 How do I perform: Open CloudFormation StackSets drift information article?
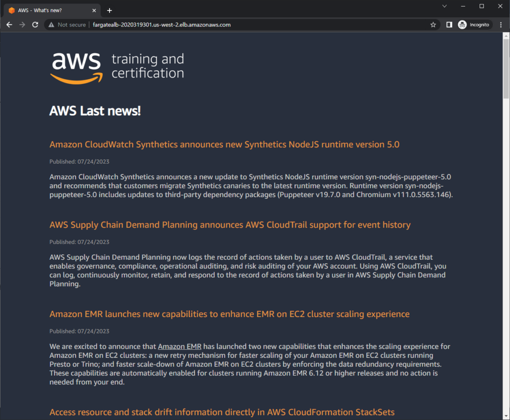click(x=222, y=412)
